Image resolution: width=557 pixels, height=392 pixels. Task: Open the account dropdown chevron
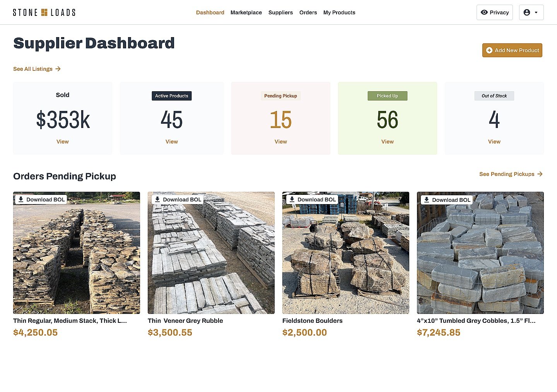click(x=536, y=12)
